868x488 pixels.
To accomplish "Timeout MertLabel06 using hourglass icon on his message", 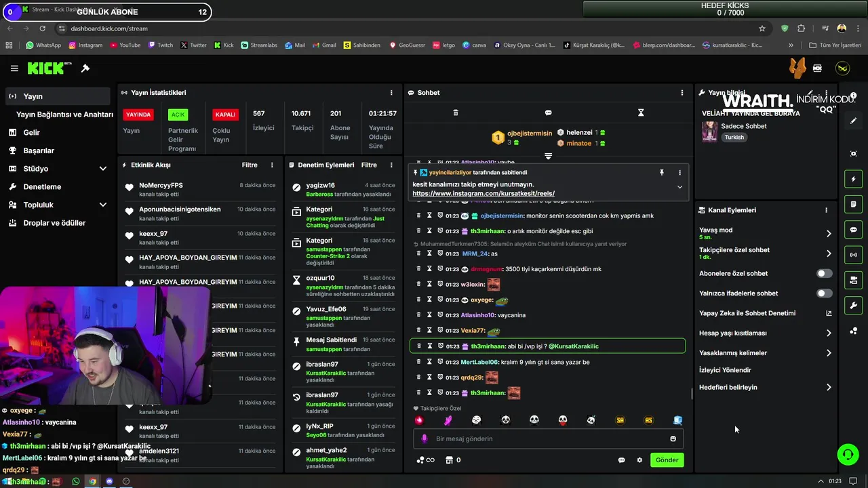I will (x=429, y=362).
